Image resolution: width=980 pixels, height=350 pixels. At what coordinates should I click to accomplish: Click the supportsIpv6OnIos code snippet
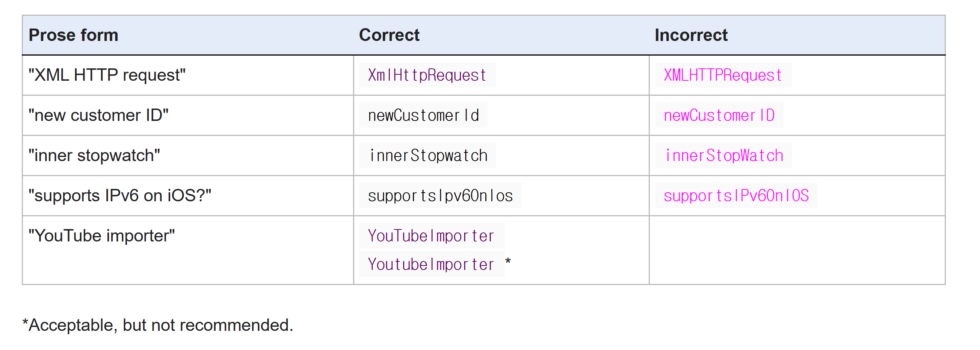pos(440,196)
